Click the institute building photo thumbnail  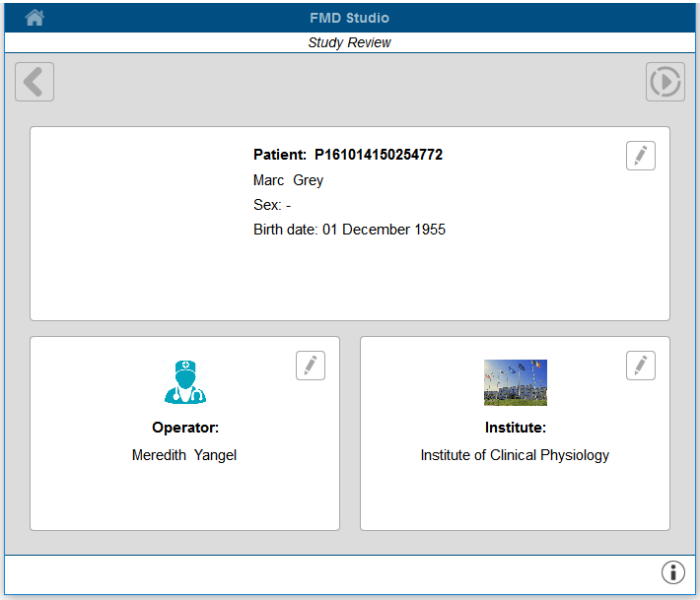point(516,382)
